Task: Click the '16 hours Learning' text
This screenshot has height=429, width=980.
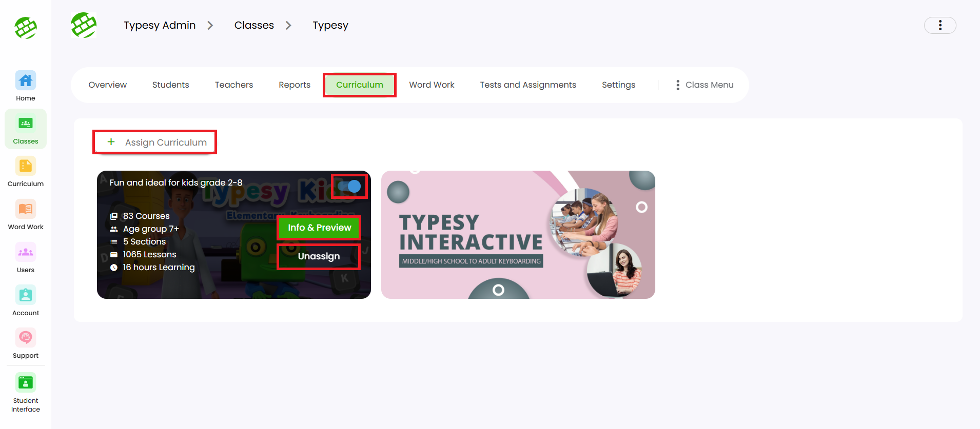Action: point(159,268)
